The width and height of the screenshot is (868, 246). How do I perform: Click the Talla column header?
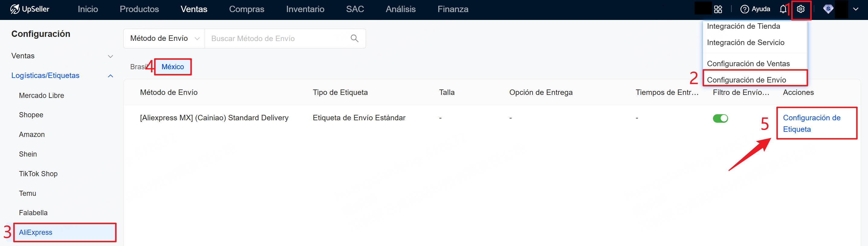tap(446, 92)
